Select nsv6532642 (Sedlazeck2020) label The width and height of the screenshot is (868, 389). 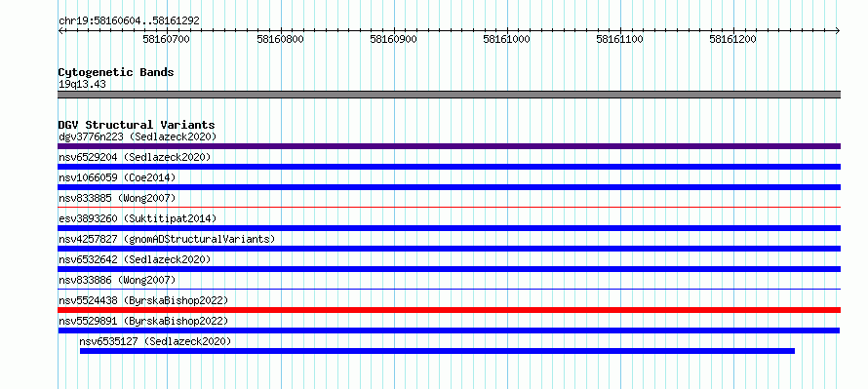pyautogui.click(x=135, y=259)
